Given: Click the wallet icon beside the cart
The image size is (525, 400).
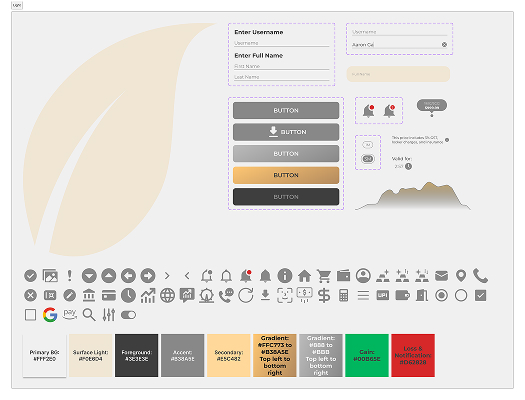Looking at the screenshot, I should tap(344, 276).
